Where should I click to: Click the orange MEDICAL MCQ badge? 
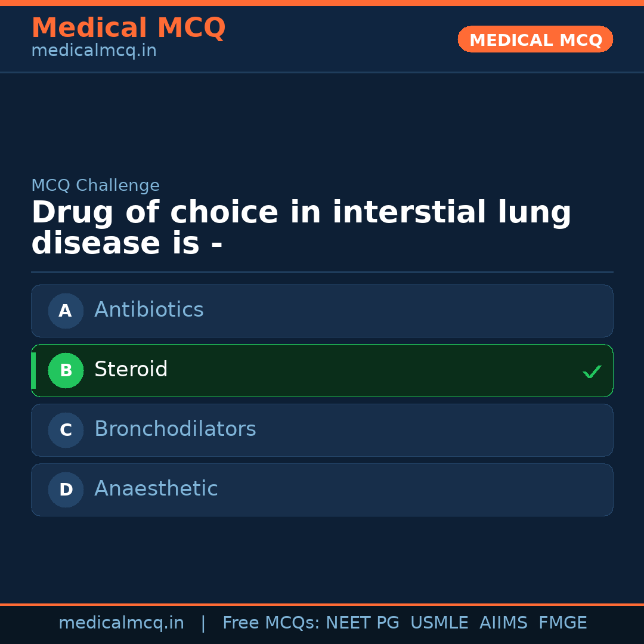point(535,40)
